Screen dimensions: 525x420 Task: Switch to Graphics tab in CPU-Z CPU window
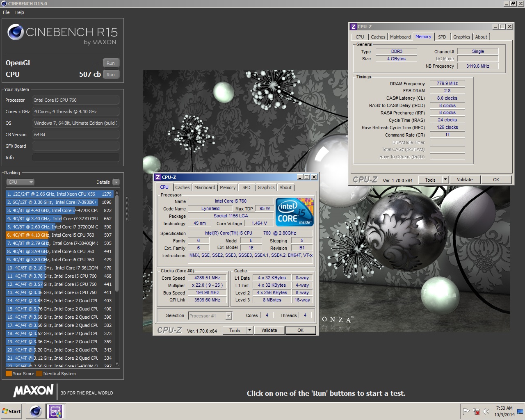[x=266, y=187]
